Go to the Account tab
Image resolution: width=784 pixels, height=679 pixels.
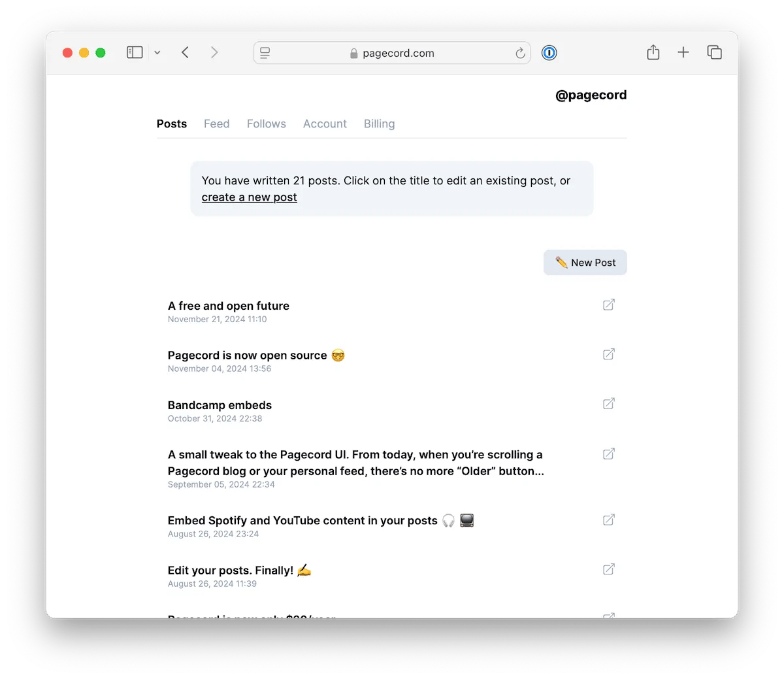325,124
